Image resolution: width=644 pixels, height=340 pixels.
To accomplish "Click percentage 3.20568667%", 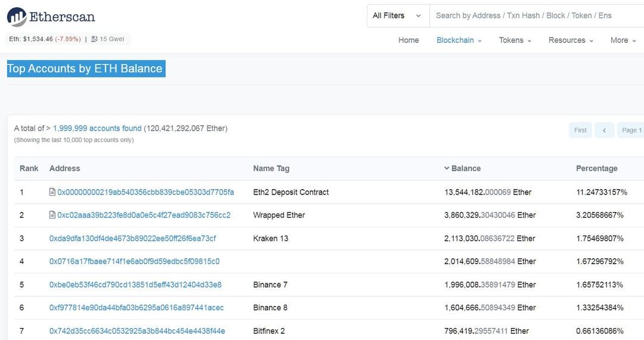I will click(x=600, y=215).
